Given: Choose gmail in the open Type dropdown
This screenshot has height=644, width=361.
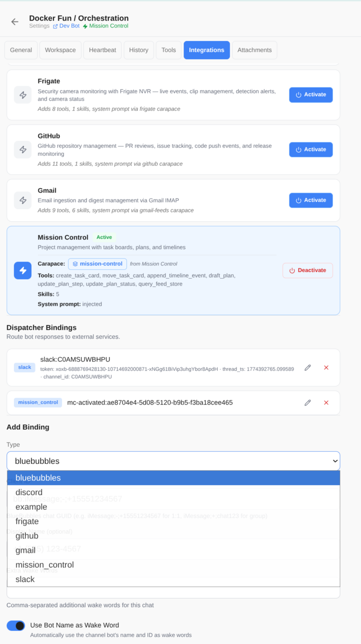Looking at the screenshot, I should 25,550.
